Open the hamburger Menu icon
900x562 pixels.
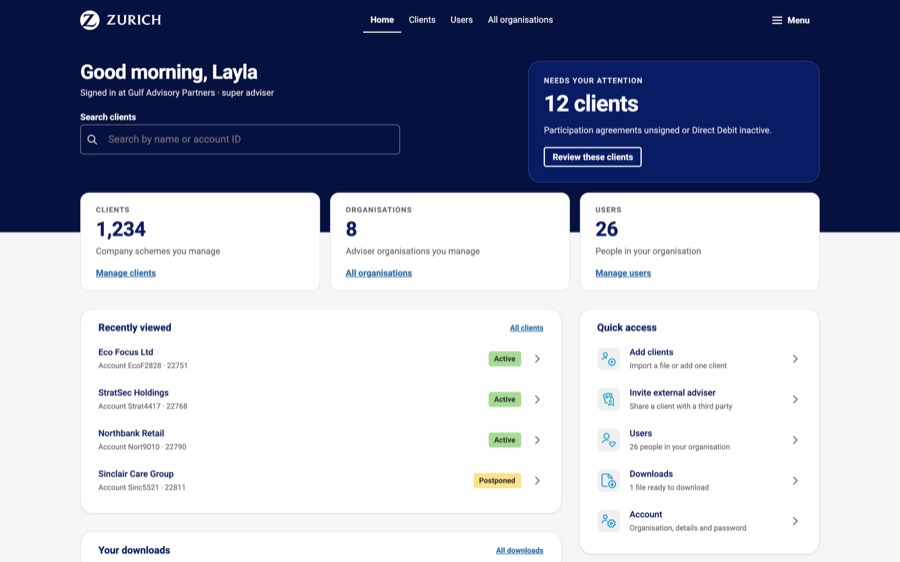point(777,20)
